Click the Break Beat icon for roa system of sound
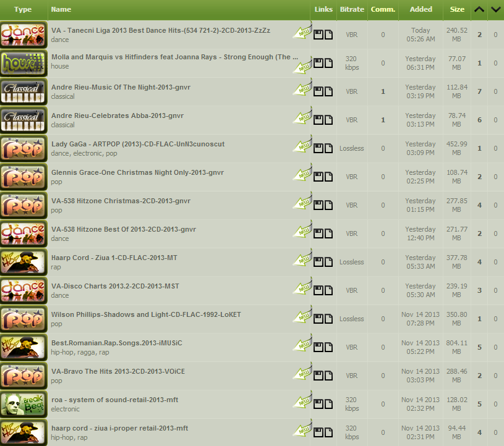504x446 pixels. coord(23,404)
